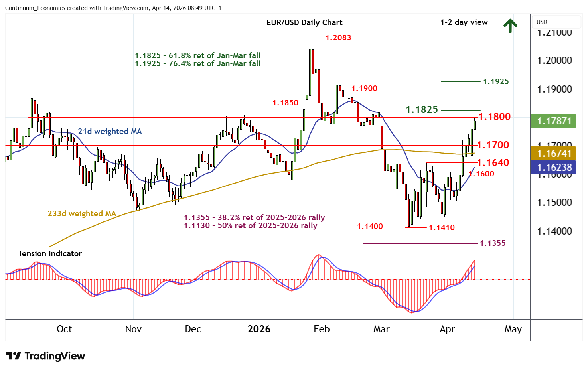Click the 2026 label on time axis
Image resolution: width=588 pixels, height=371 pixels.
[259, 329]
